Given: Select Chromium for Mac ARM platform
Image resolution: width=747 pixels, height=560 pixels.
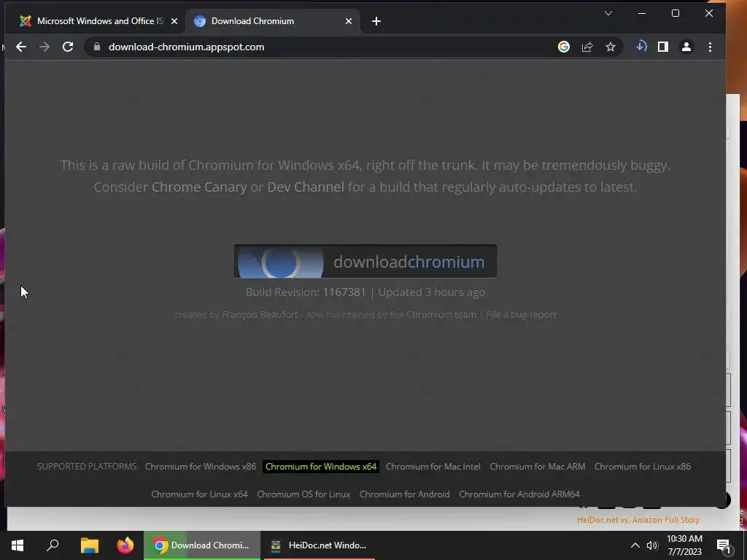Looking at the screenshot, I should [x=538, y=467].
